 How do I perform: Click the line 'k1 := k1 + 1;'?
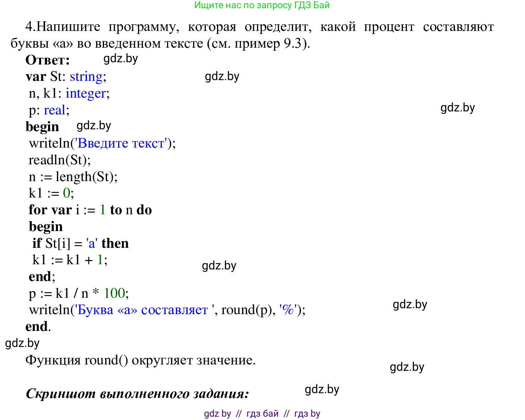click(x=70, y=260)
